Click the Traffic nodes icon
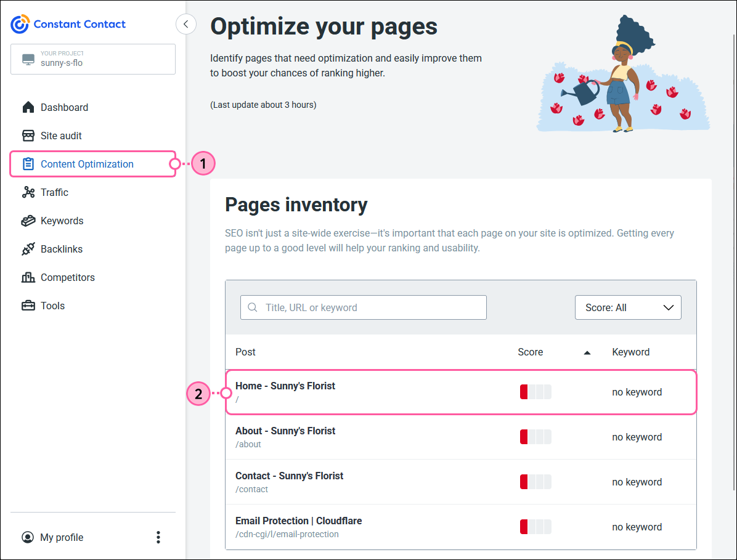This screenshot has width=737, height=560. point(28,192)
